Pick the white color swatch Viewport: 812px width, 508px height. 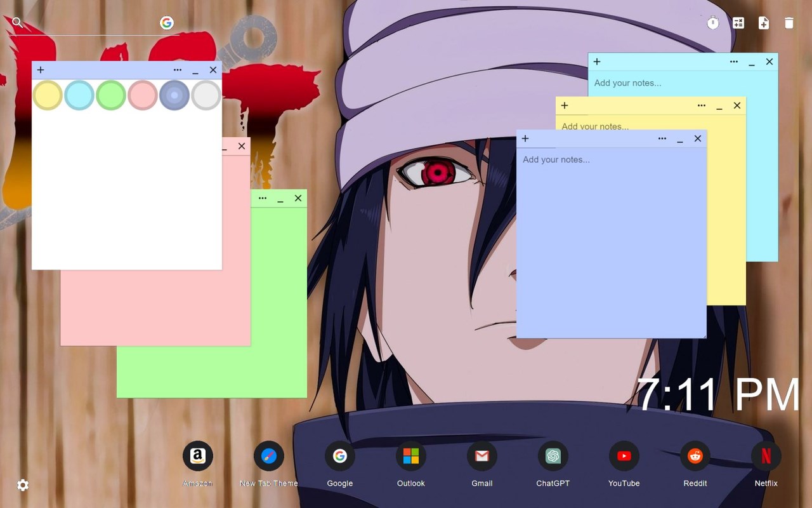206,95
